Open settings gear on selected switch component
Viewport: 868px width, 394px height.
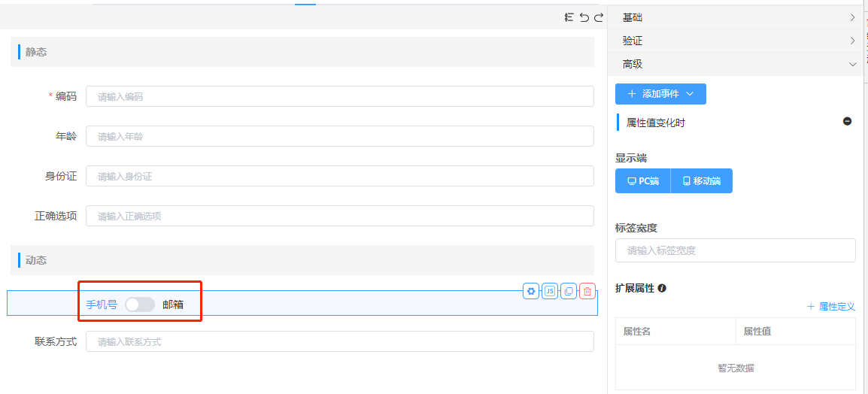click(531, 291)
